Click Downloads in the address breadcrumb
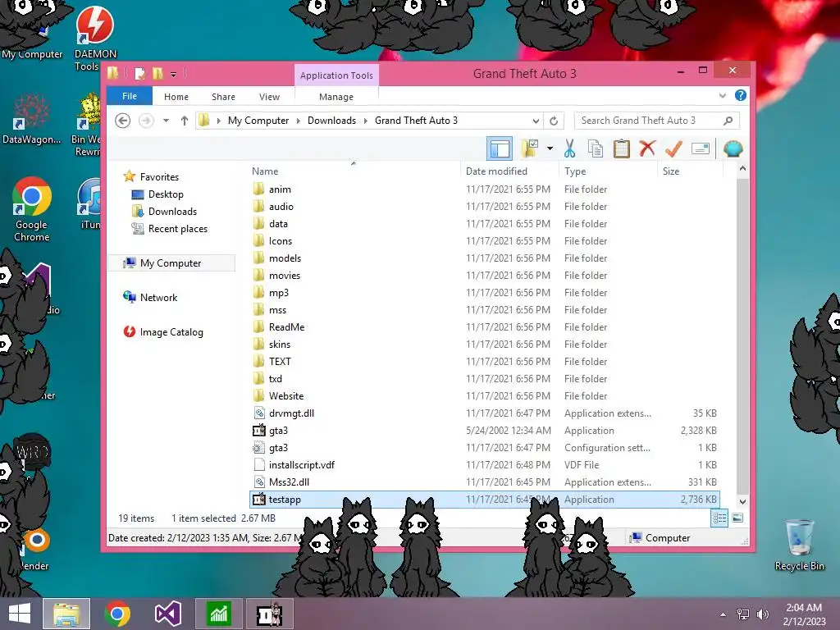Screen dimensions: 840x630 tap(331, 121)
